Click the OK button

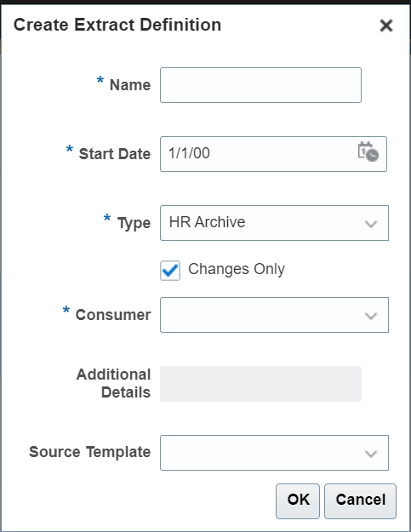298,501
